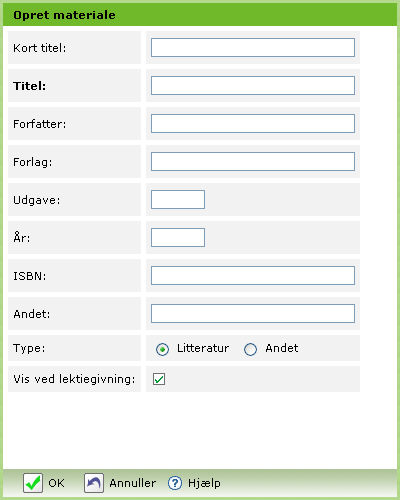The image size is (400, 500).
Task: Focus the Forlag text field
Action: [253, 161]
